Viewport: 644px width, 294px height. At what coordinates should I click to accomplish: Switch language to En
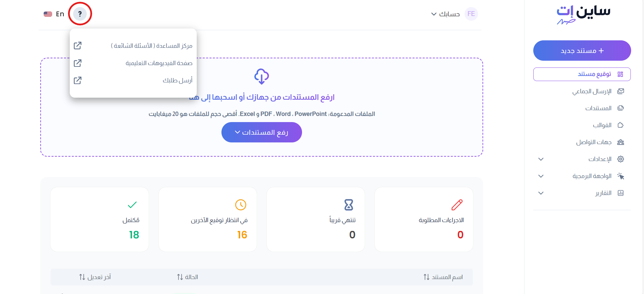click(x=54, y=14)
